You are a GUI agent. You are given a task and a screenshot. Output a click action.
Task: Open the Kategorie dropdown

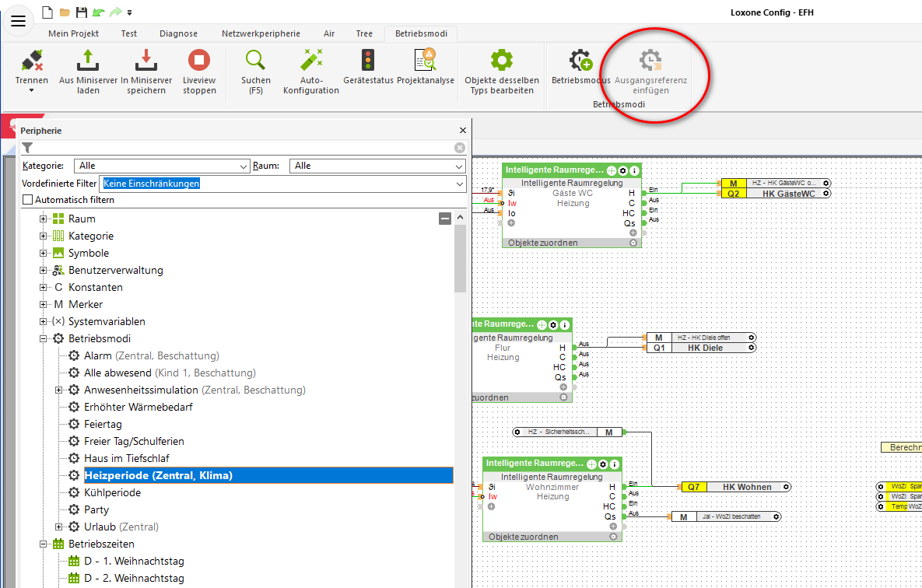click(x=162, y=166)
